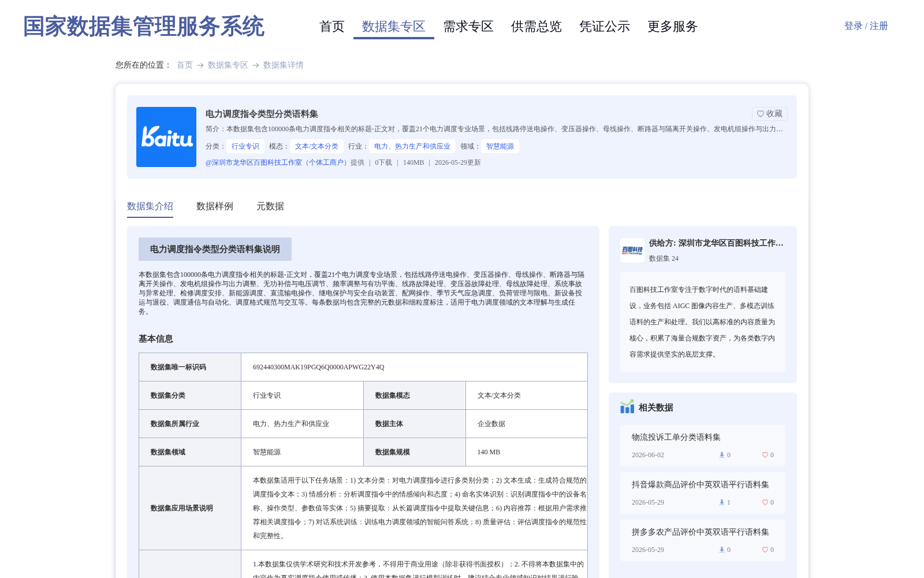Open the 更多服务 navigation menu

pyautogui.click(x=673, y=27)
